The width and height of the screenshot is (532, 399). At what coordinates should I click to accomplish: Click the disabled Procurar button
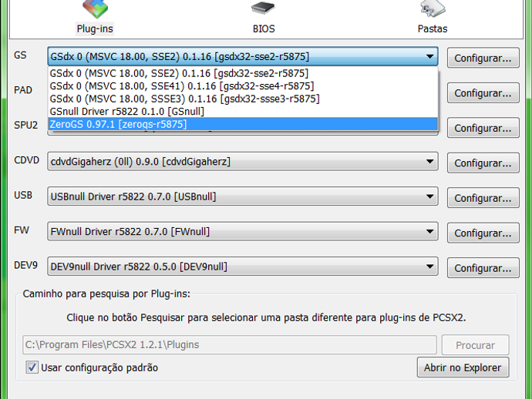click(476, 345)
